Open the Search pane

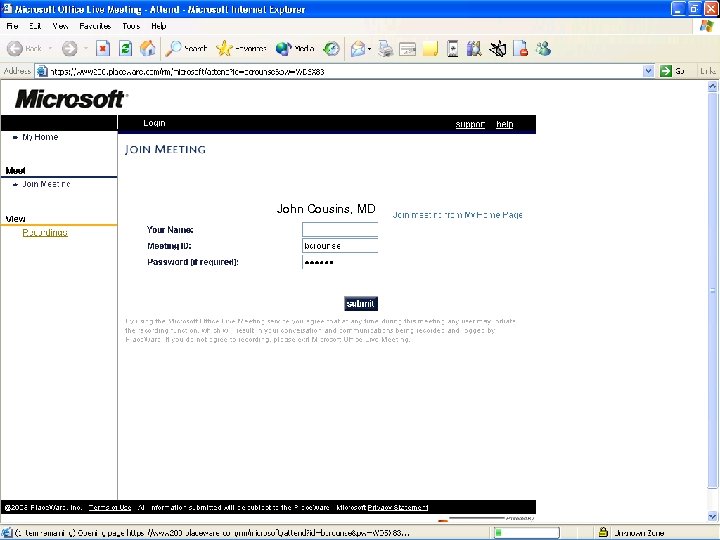pos(186,48)
